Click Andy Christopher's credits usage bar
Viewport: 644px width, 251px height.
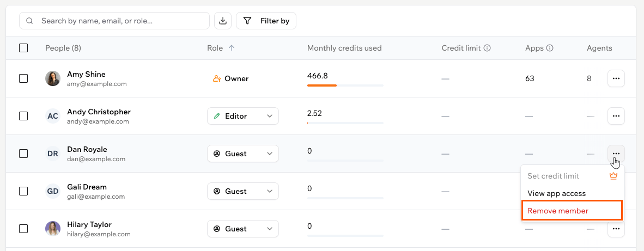[x=345, y=123]
